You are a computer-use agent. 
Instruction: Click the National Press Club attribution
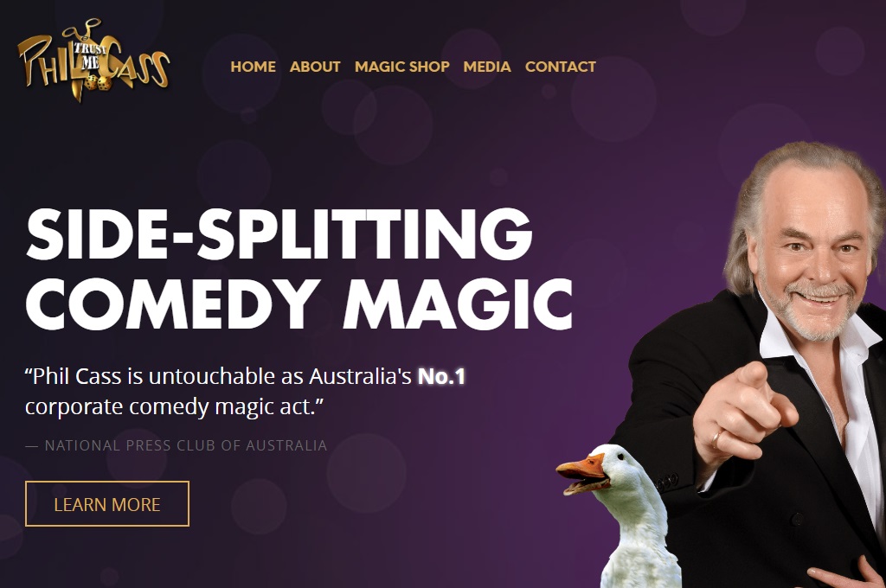[x=177, y=445]
